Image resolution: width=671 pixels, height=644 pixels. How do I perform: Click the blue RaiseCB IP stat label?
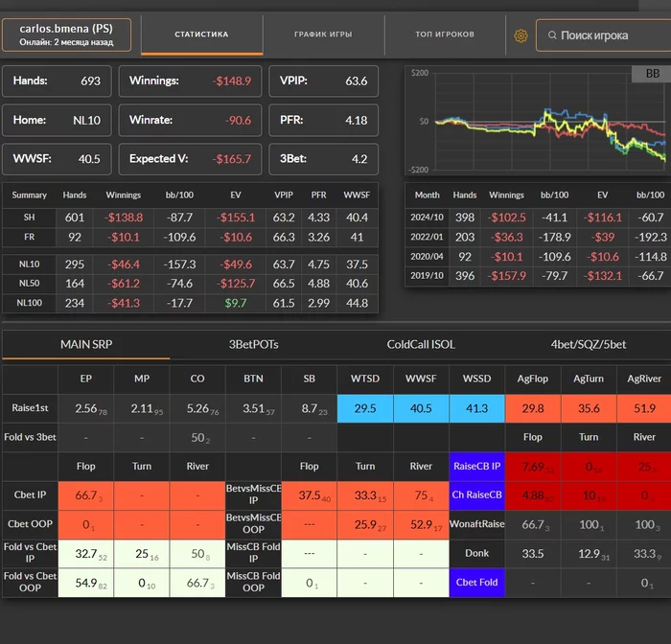point(475,467)
